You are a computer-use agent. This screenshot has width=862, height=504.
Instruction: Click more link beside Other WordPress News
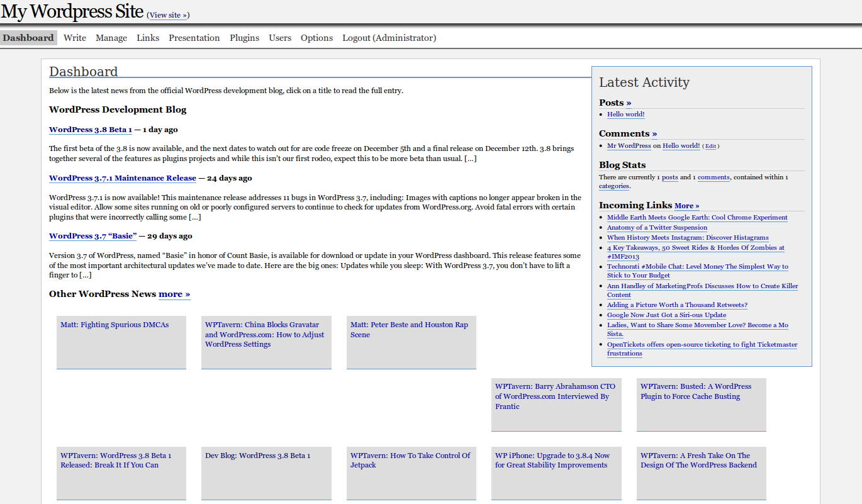[x=174, y=294]
